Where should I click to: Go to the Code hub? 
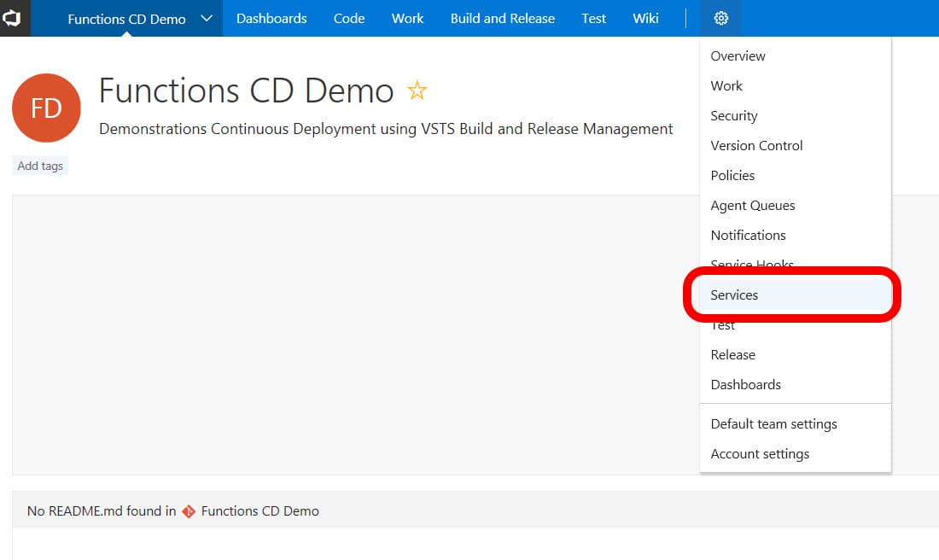[349, 18]
